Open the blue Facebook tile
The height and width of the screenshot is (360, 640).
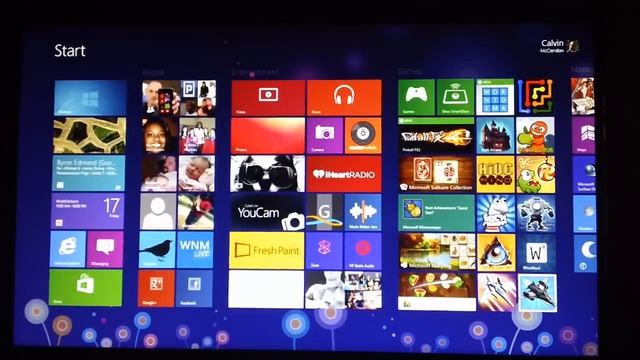click(x=194, y=288)
